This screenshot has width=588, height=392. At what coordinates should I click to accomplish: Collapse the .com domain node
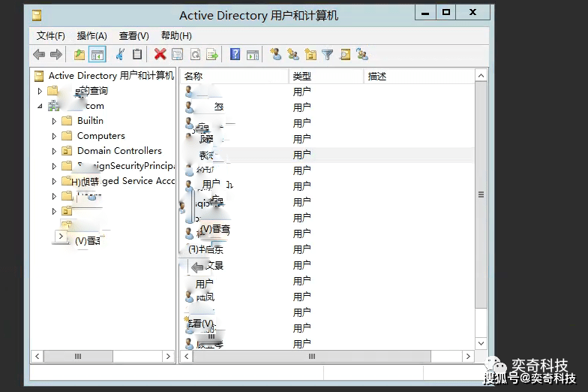[40, 107]
